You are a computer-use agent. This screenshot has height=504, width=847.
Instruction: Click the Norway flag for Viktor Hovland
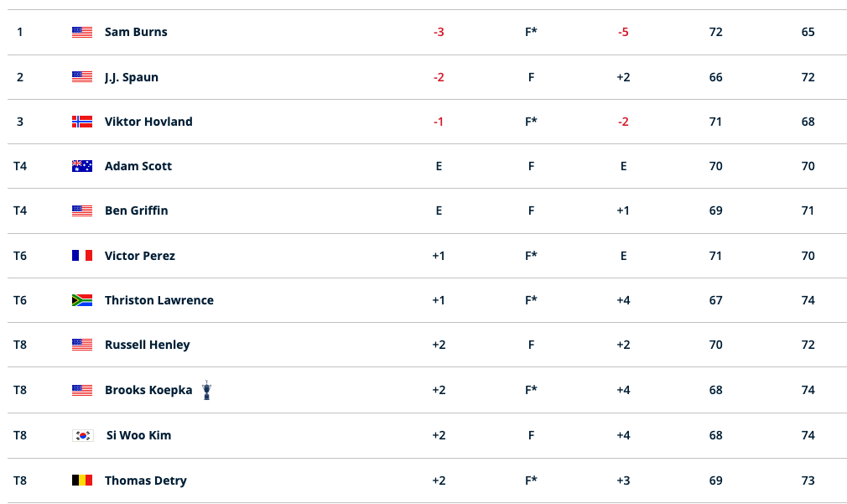[82, 122]
